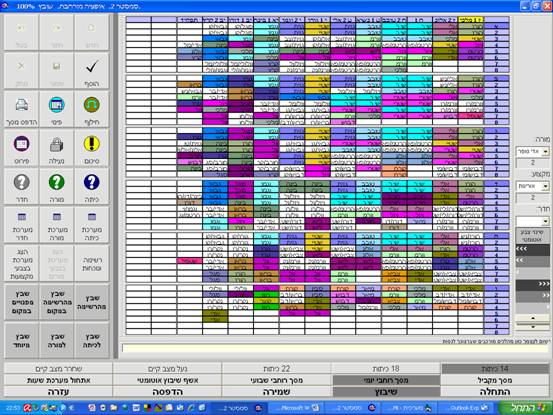The image size is (553, 415).
Task: Click the dark triple-left-arrow color bar
Action: (x=533, y=250)
